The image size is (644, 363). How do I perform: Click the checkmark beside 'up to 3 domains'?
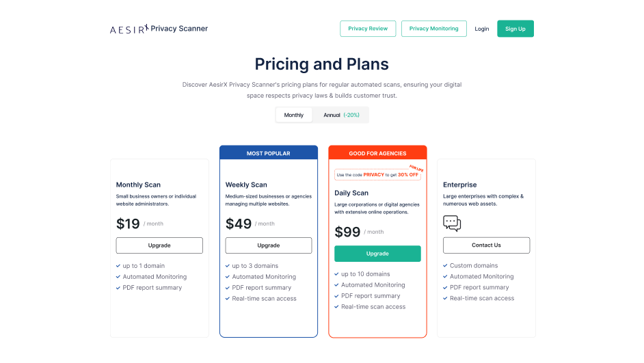click(228, 266)
